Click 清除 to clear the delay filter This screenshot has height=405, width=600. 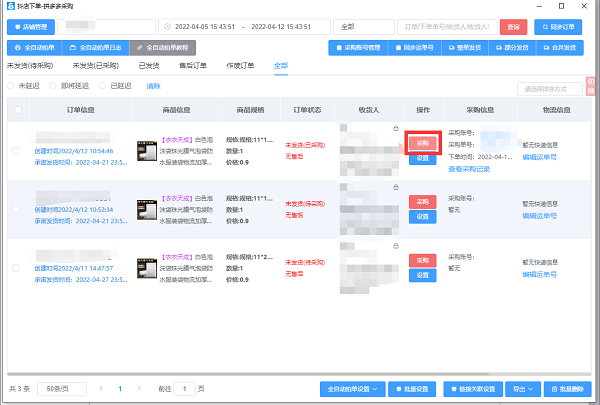pyautogui.click(x=153, y=86)
